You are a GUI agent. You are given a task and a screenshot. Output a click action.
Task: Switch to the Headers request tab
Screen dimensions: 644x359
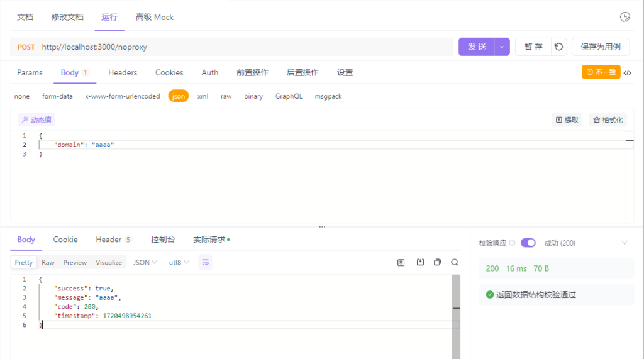tap(123, 73)
